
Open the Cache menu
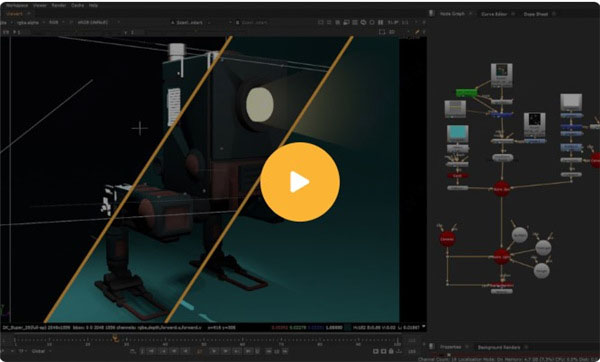pyautogui.click(x=78, y=5)
